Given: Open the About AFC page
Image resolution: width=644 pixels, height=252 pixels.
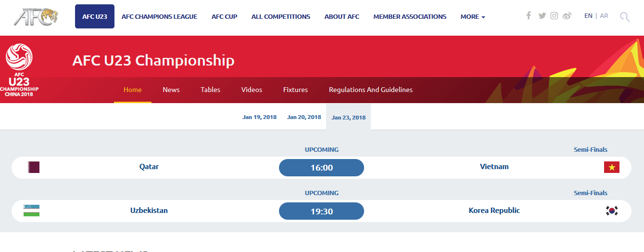Looking at the screenshot, I should (x=342, y=16).
